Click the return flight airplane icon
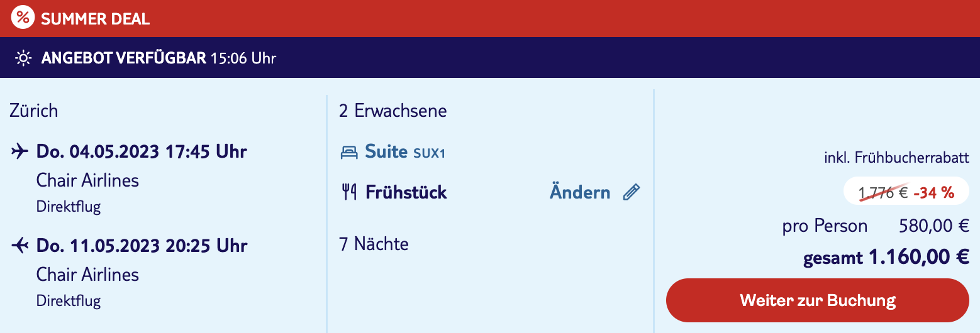 click(x=20, y=246)
